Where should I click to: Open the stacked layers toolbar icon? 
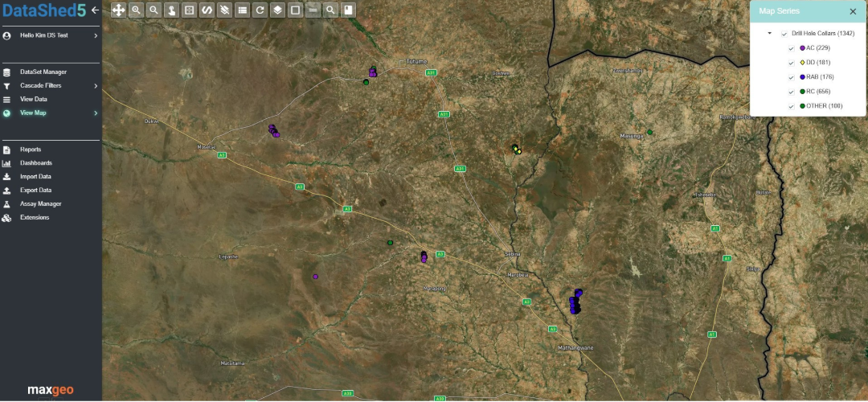[x=277, y=10]
